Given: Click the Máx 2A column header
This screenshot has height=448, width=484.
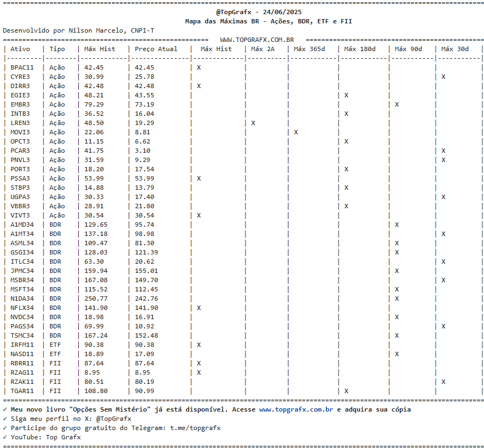Looking at the screenshot, I should tap(263, 49).
